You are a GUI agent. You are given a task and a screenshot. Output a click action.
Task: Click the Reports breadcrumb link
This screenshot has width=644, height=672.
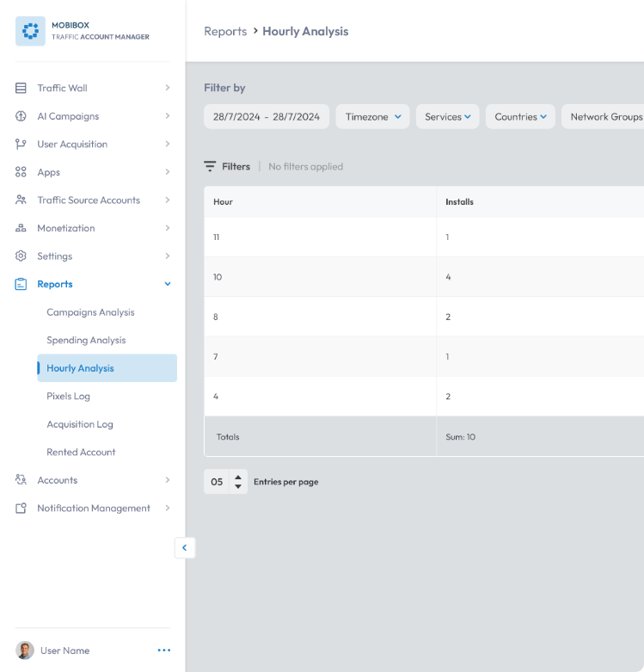pos(225,31)
